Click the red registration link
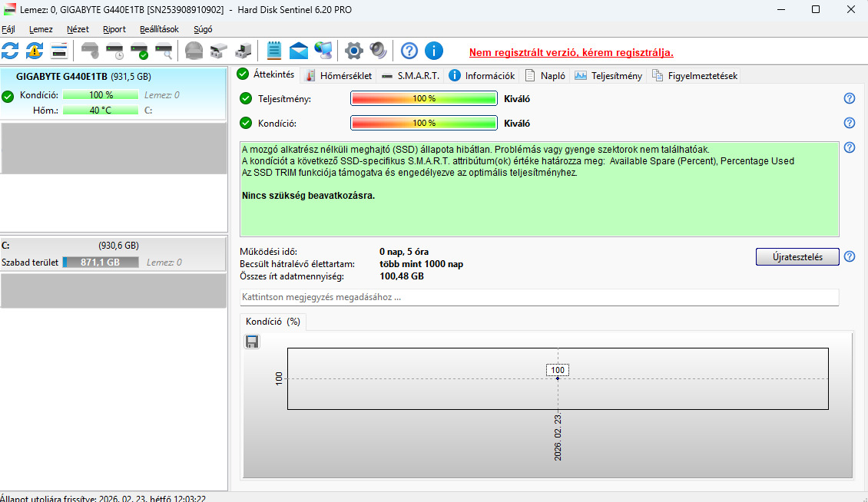The width and height of the screenshot is (868, 502). coord(571,53)
